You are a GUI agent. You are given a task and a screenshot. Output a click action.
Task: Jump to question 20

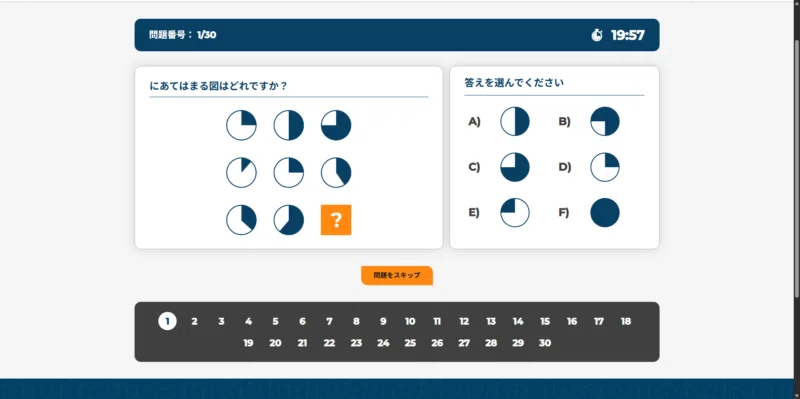[276, 343]
